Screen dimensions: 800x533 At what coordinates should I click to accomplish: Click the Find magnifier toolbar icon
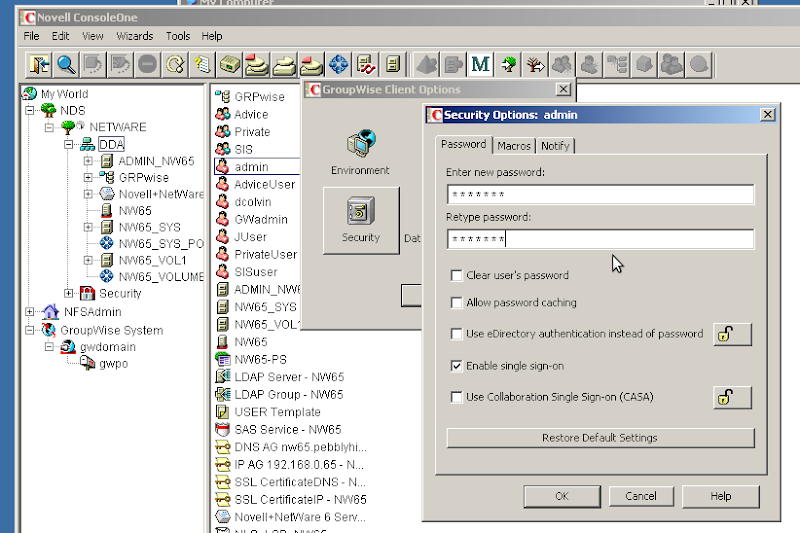tap(67, 64)
